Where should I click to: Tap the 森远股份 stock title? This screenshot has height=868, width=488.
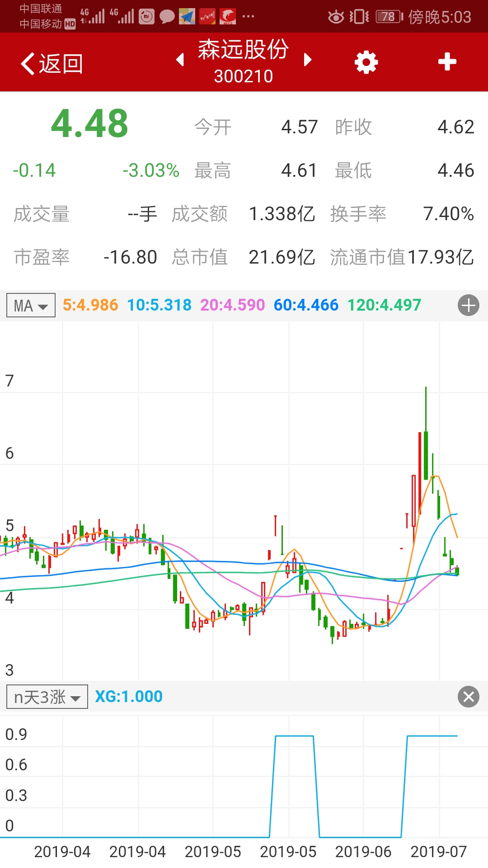click(x=244, y=50)
